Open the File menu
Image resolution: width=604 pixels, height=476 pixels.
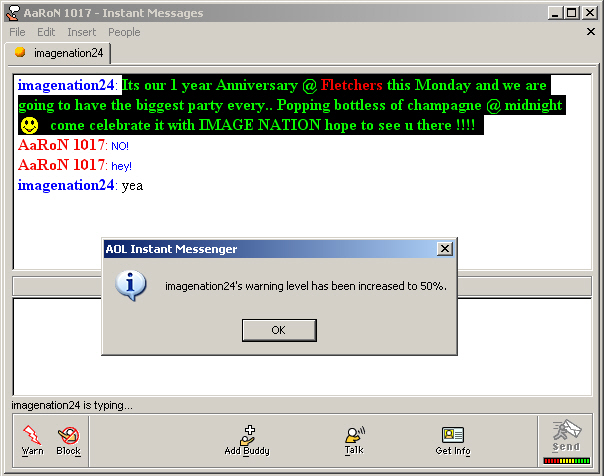[x=17, y=32]
